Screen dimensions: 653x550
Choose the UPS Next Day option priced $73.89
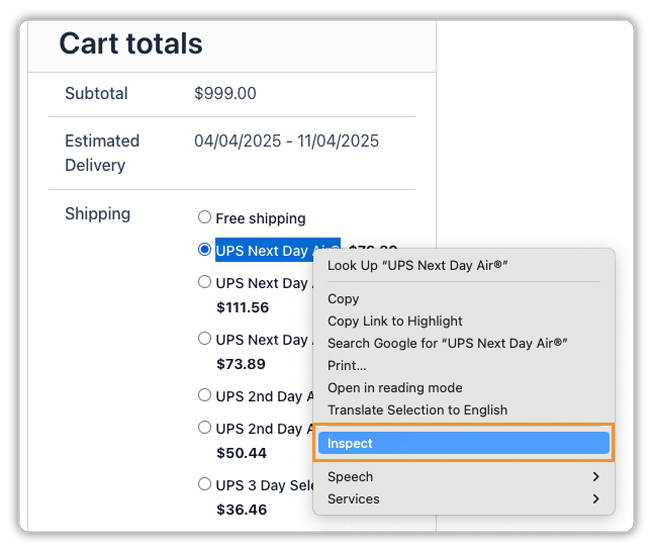point(204,338)
